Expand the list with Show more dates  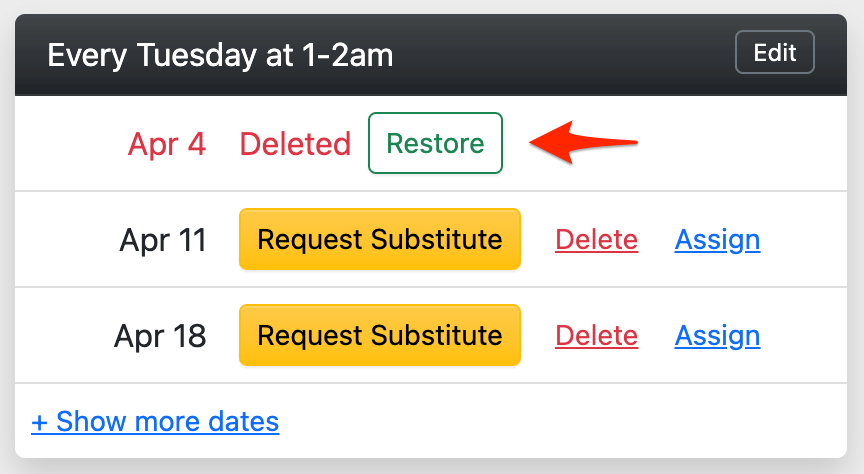155,421
